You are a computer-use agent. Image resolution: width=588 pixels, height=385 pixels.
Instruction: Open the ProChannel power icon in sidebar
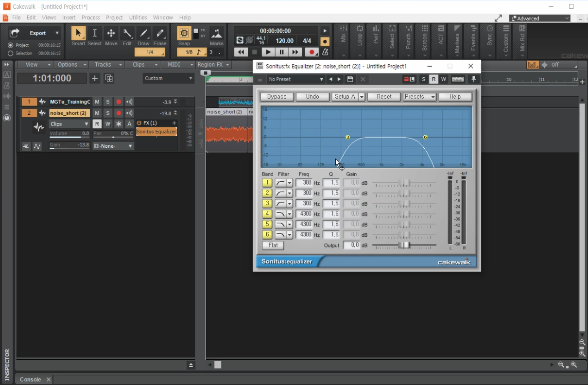tap(7, 118)
